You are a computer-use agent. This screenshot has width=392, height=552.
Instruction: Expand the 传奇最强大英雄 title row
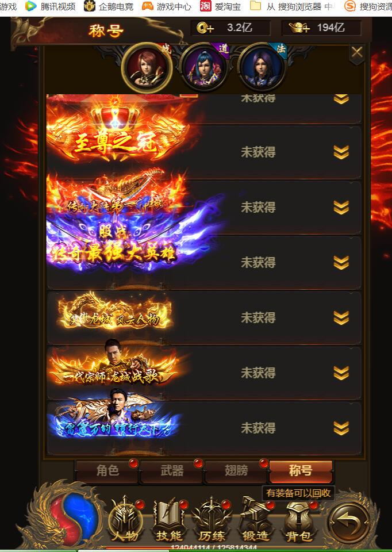341,263
